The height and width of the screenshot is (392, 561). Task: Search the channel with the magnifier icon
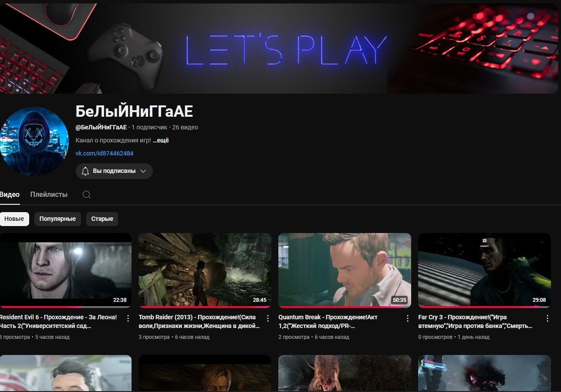pos(87,195)
